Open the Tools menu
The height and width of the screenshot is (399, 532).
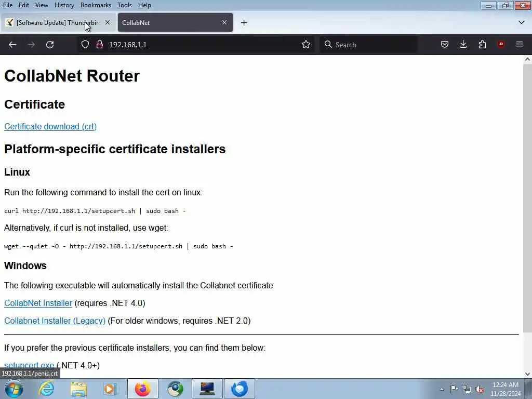pos(125,5)
